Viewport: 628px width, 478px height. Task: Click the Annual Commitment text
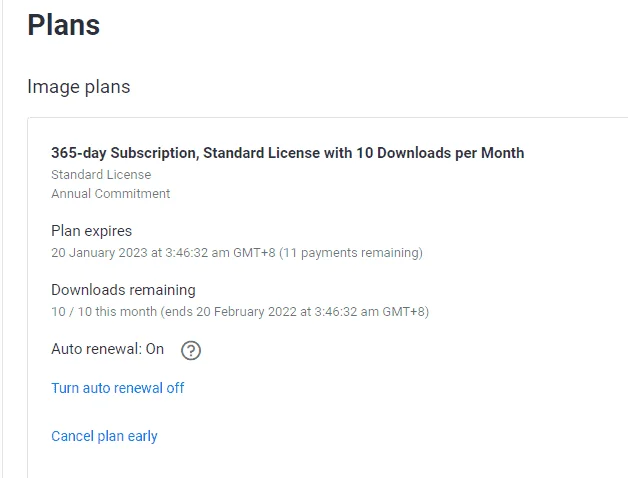(111, 194)
